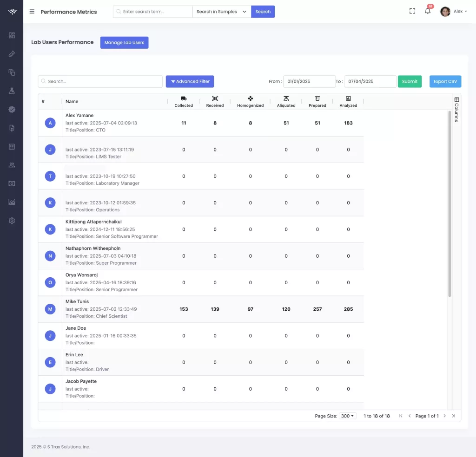
Task: Go to the previous page arrow
Action: 410,416
